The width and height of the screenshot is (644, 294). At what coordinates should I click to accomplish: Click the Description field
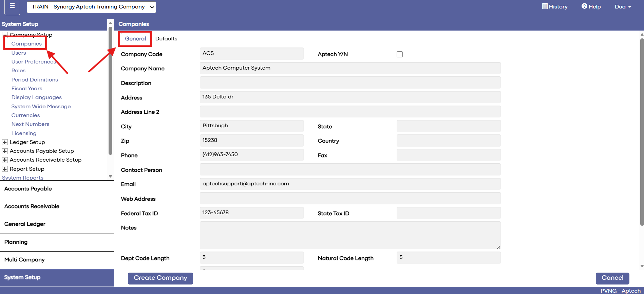click(x=350, y=83)
